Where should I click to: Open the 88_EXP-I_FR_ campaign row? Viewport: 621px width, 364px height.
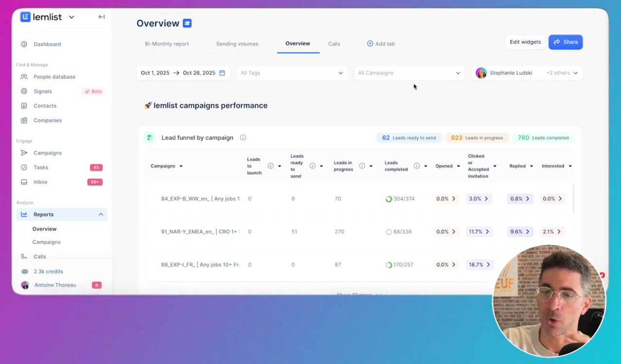(x=358, y=265)
